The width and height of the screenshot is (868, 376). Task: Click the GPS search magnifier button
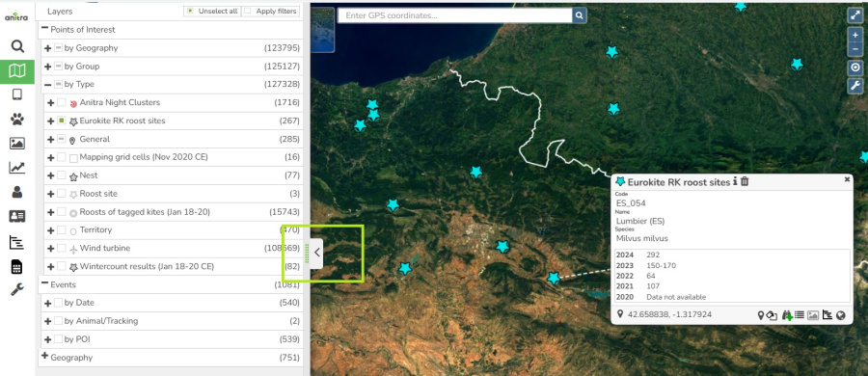tap(579, 15)
